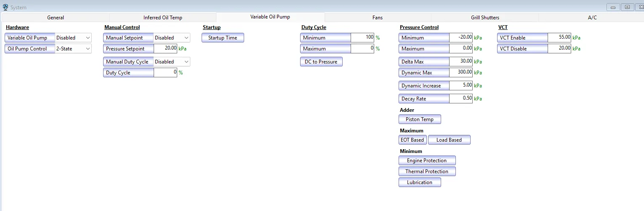Switch to the General tab
Screen dimensions: 644x211
point(56,18)
